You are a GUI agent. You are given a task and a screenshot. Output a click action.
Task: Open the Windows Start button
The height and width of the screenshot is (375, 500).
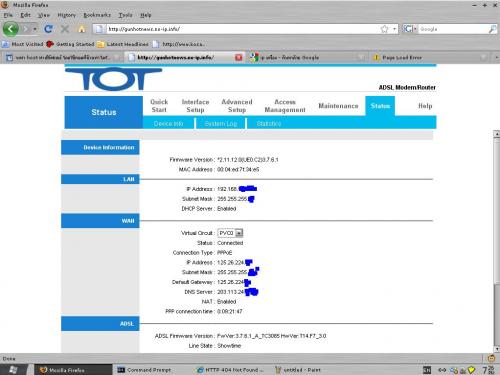point(13,370)
